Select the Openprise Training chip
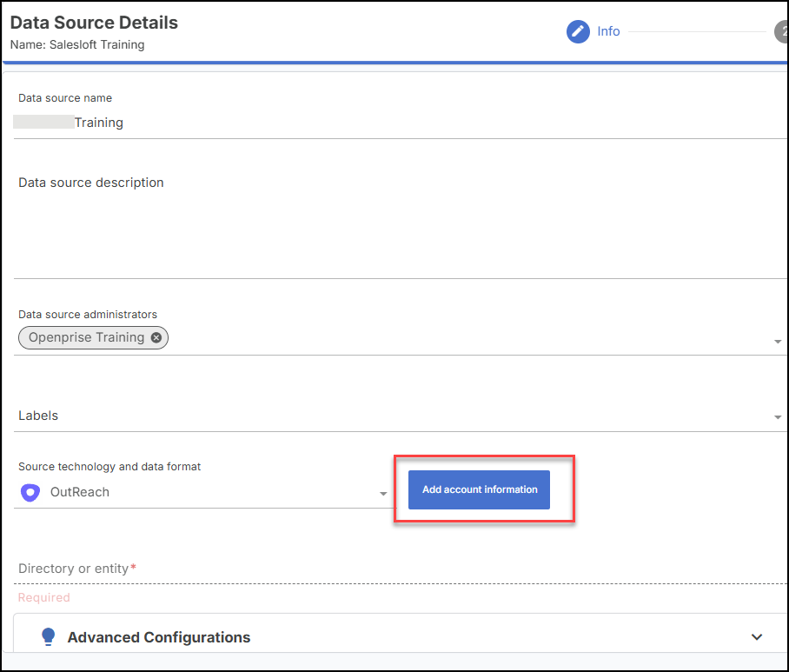 (93, 337)
